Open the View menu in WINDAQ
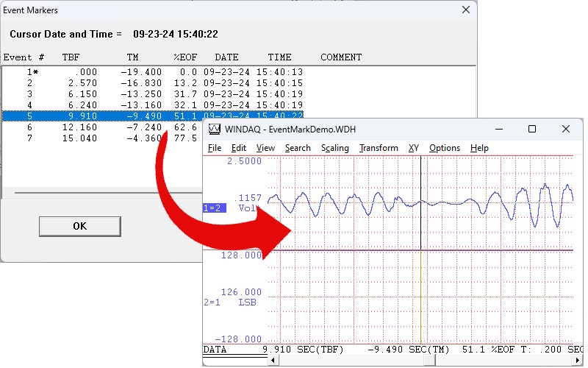 (x=265, y=148)
